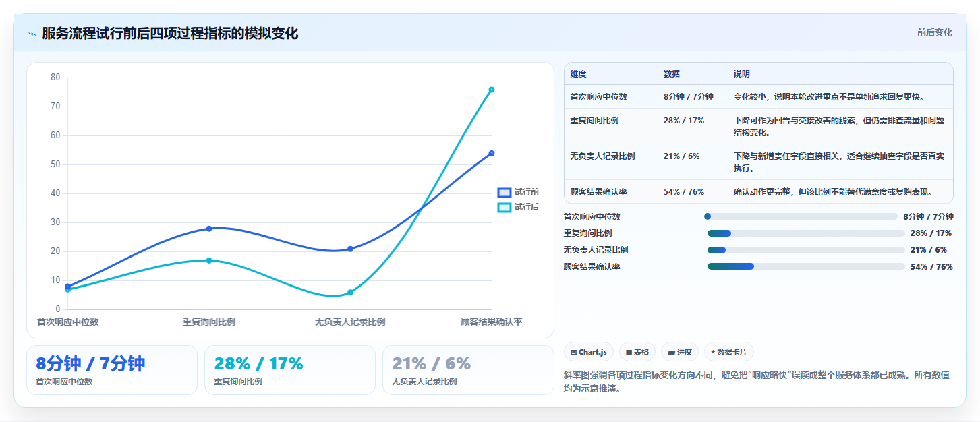Click the 54% / 76% table cell
The height and width of the screenshot is (422, 980).
[x=684, y=192]
